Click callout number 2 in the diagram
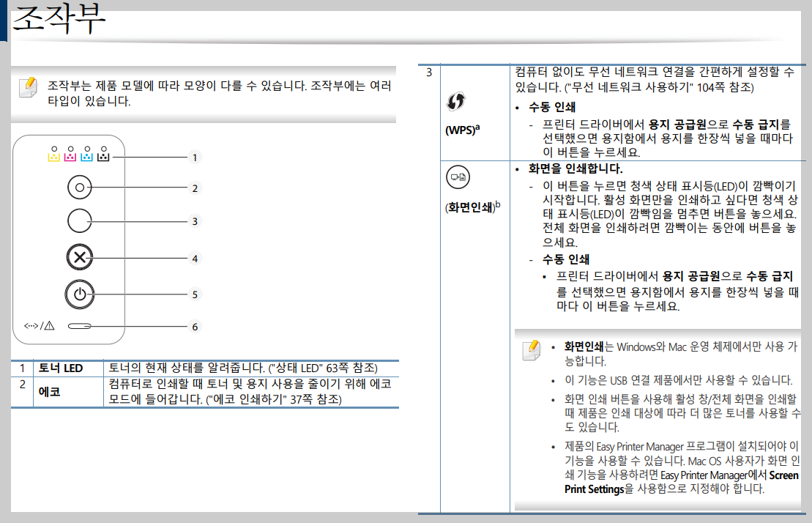The width and height of the screenshot is (812, 523). click(x=195, y=188)
